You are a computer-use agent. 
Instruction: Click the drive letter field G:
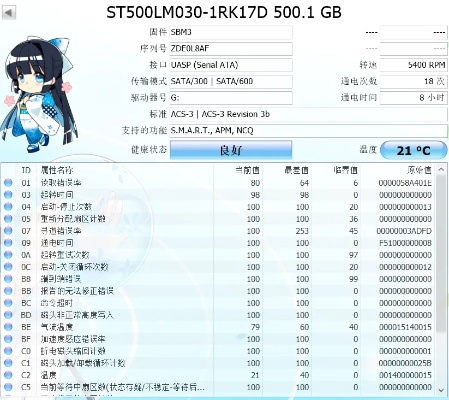pyautogui.click(x=231, y=98)
